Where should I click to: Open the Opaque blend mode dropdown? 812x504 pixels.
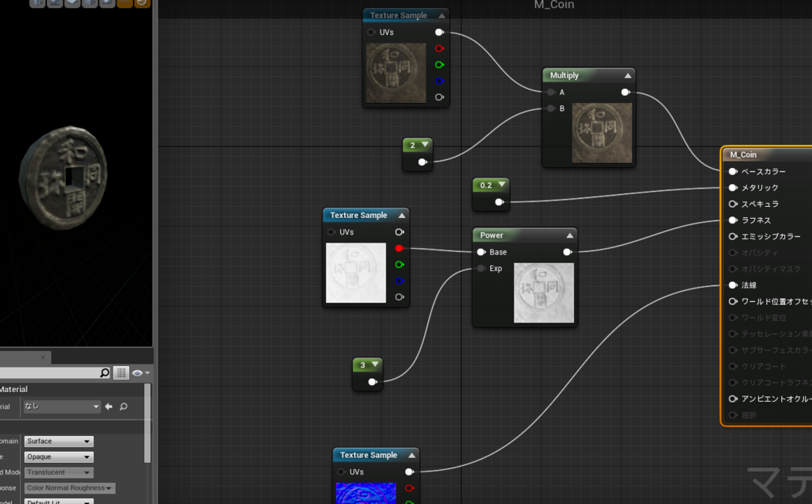point(59,457)
